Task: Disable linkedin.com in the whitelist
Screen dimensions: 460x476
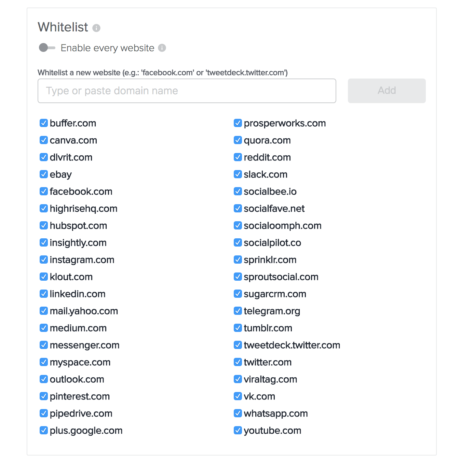Action: (x=44, y=294)
